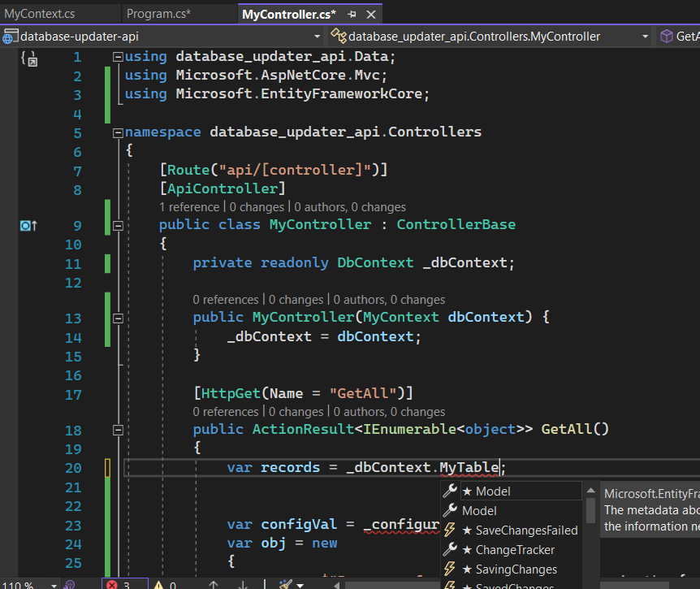The image size is (700, 589).
Task: Click the code map braces icon at line 1
Action: click(x=29, y=58)
